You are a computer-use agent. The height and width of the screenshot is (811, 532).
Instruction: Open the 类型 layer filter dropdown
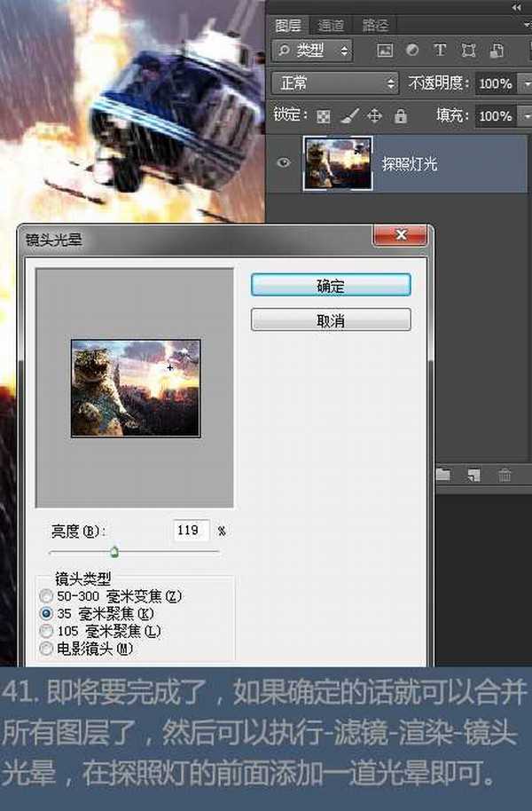click(x=312, y=51)
